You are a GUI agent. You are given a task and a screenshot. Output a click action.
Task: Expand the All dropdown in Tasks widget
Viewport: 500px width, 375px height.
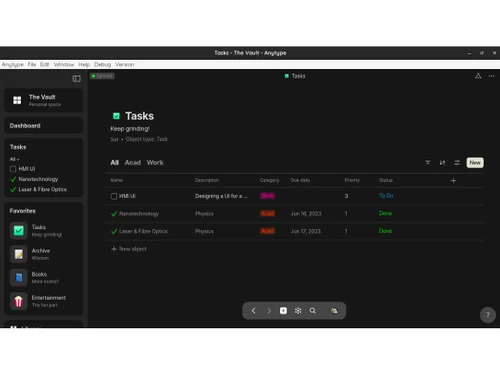coord(14,159)
